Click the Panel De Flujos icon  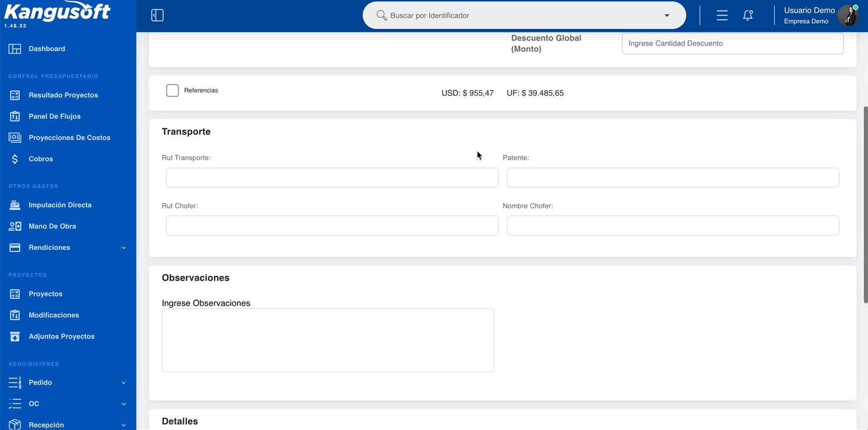(15, 116)
